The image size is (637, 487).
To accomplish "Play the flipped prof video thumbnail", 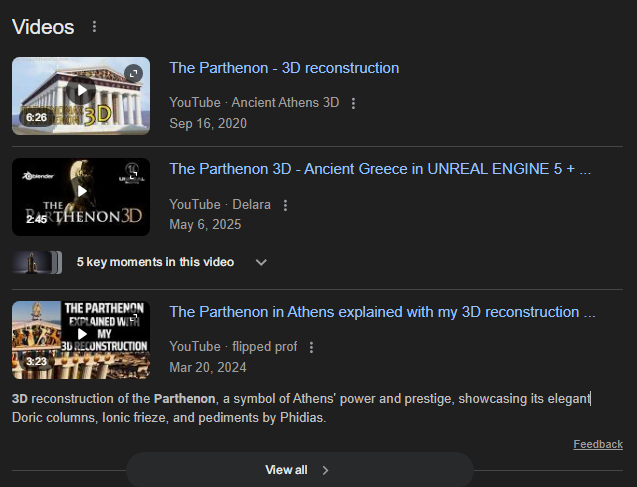I will tap(81, 334).
